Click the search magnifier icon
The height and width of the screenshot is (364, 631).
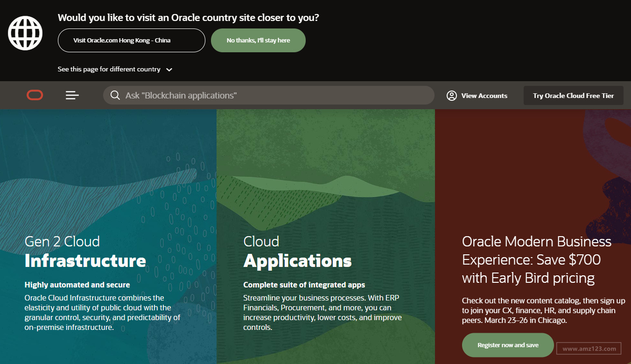point(115,95)
